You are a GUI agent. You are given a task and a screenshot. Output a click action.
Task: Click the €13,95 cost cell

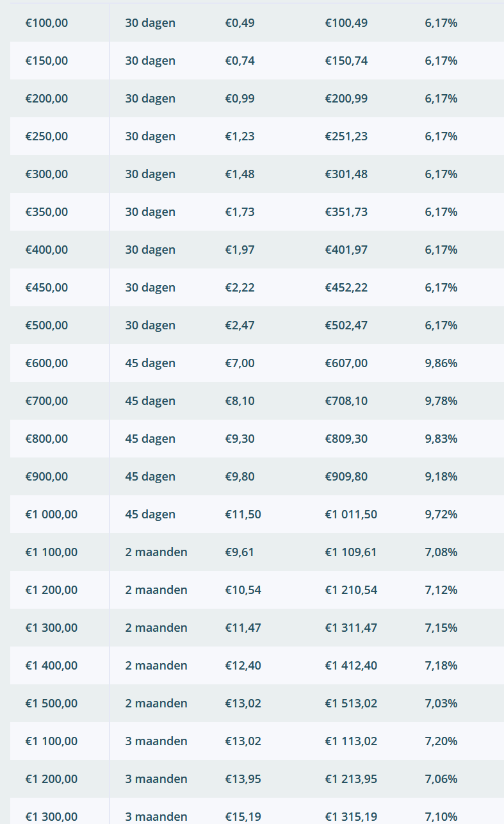coord(243,779)
